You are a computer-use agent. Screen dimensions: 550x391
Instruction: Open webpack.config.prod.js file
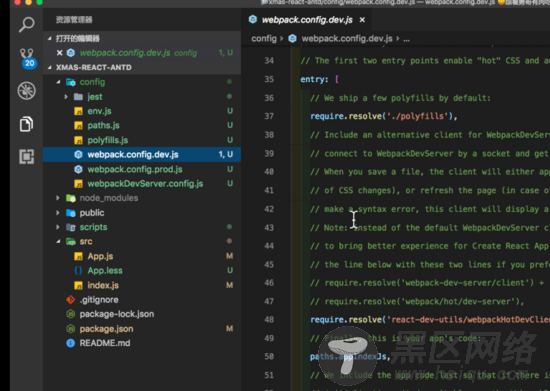[x=135, y=169]
